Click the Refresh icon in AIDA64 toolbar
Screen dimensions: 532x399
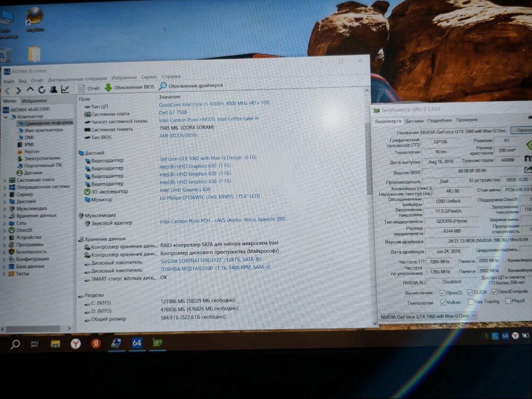[42, 90]
